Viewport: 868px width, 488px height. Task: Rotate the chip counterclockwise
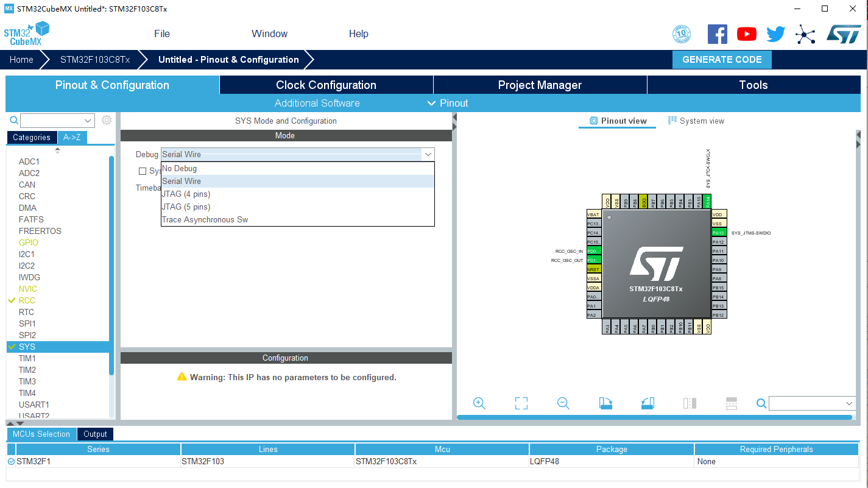(x=647, y=403)
